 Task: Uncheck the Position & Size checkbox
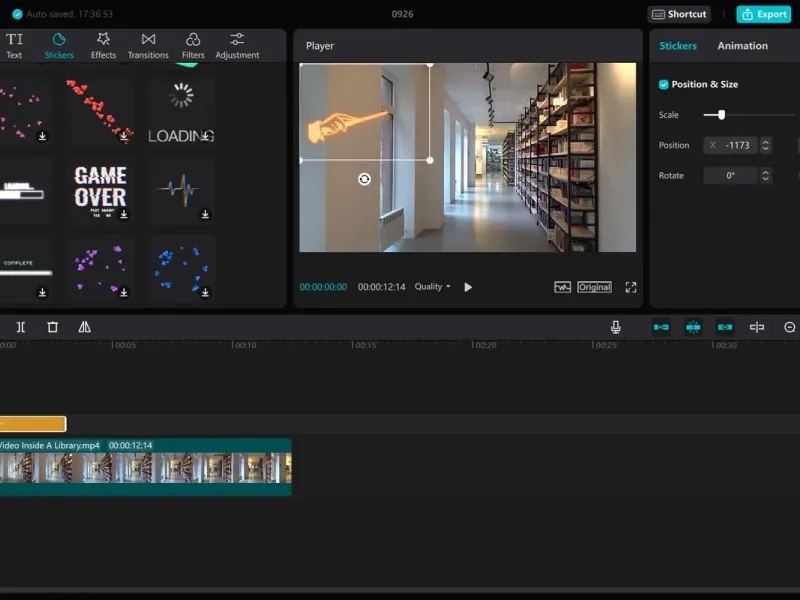(664, 85)
